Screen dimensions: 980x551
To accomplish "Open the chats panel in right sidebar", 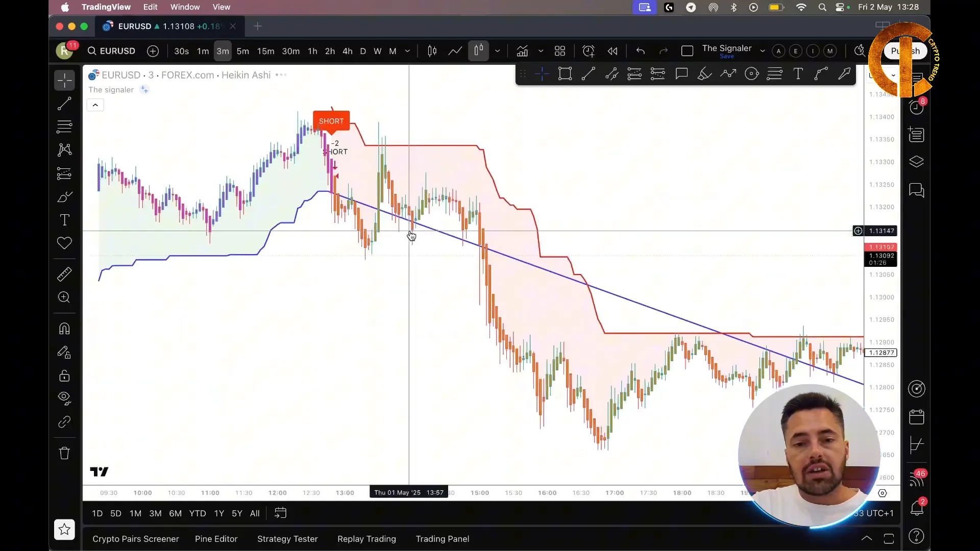I will (917, 190).
